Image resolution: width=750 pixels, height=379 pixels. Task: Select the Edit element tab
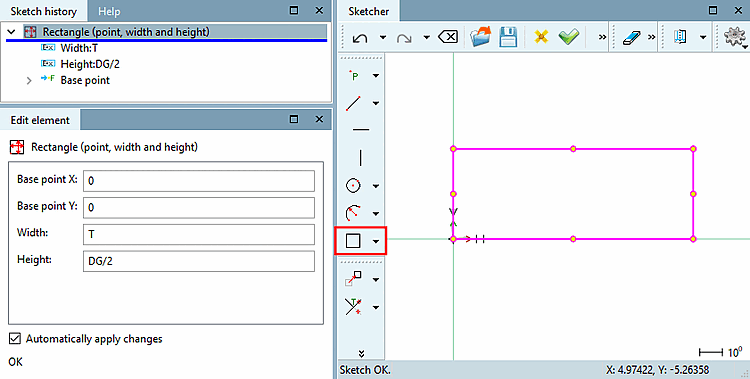(40, 120)
